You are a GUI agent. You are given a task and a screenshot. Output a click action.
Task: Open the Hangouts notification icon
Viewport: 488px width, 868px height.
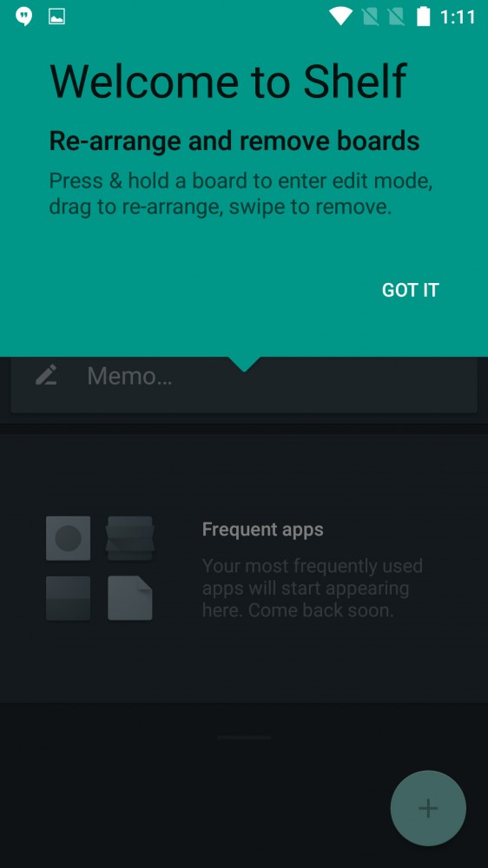point(23,16)
